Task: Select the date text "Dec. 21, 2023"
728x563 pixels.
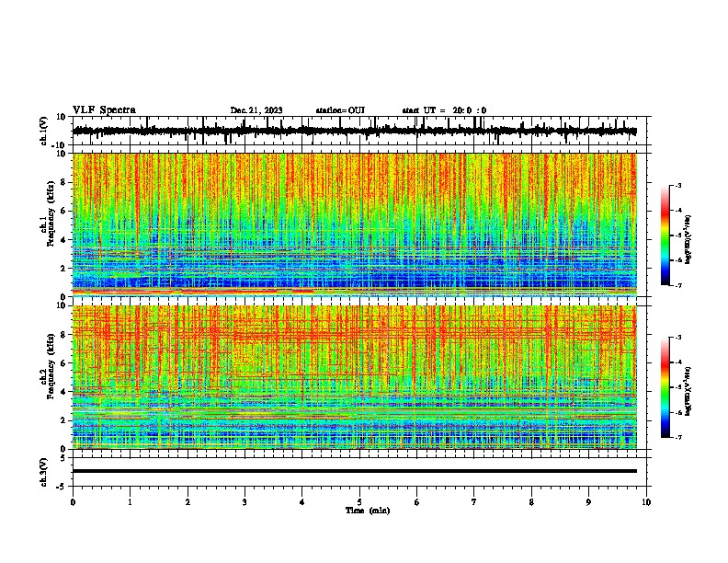Action: pyautogui.click(x=256, y=110)
